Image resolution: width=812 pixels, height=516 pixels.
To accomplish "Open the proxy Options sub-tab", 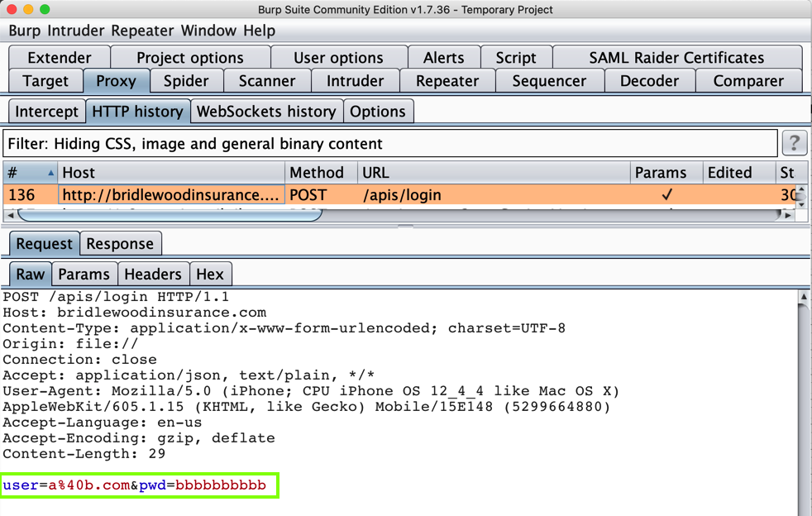I will tap(378, 112).
